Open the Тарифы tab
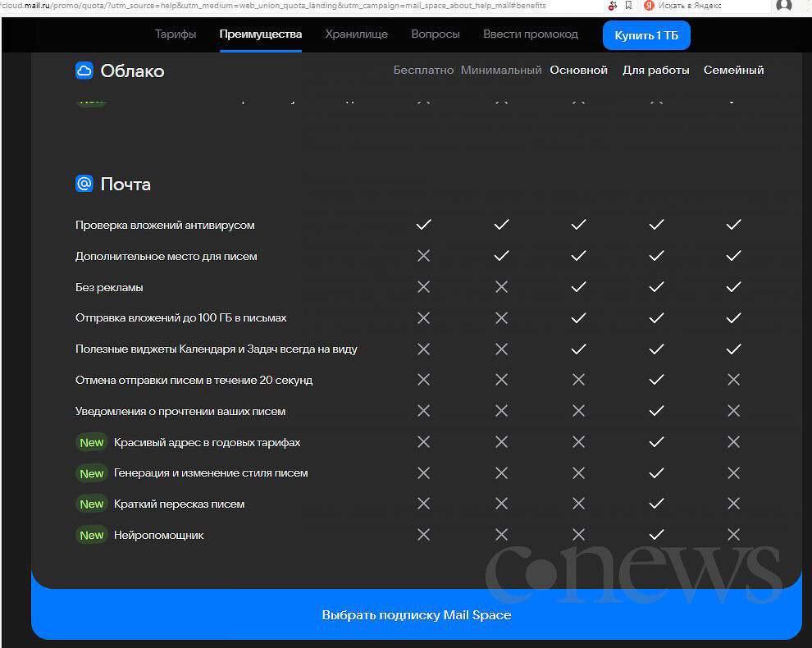Screen dimensions: 812x648 point(176,34)
